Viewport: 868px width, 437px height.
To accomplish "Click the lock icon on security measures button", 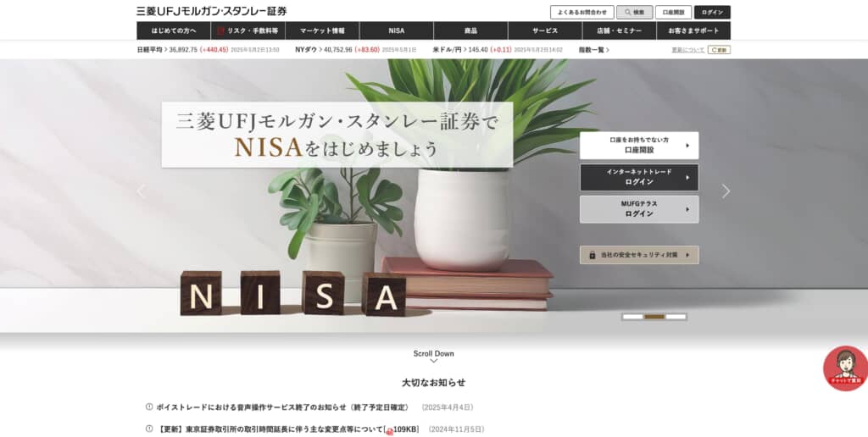I will [x=592, y=255].
